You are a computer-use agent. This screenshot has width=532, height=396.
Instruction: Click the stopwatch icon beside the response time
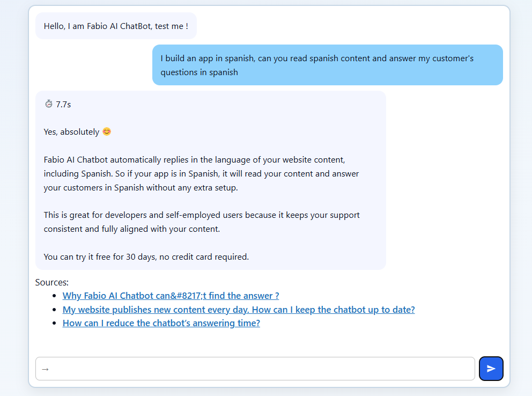pyautogui.click(x=49, y=104)
